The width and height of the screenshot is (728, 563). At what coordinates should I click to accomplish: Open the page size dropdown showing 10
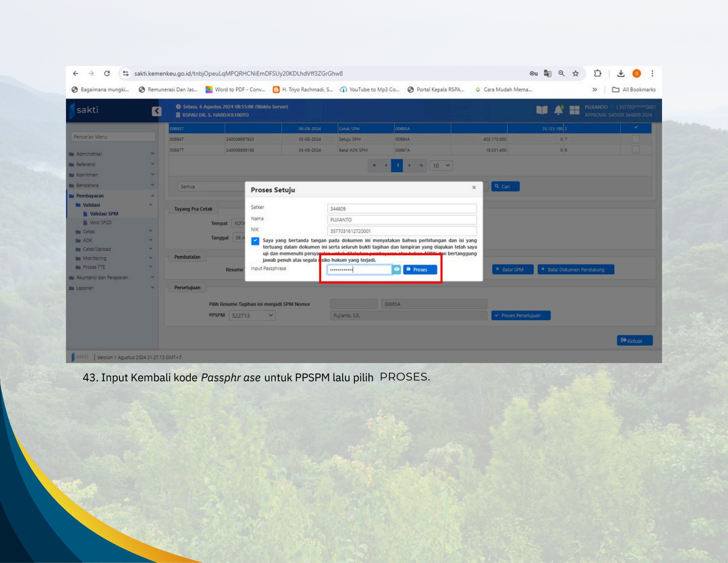[441, 166]
